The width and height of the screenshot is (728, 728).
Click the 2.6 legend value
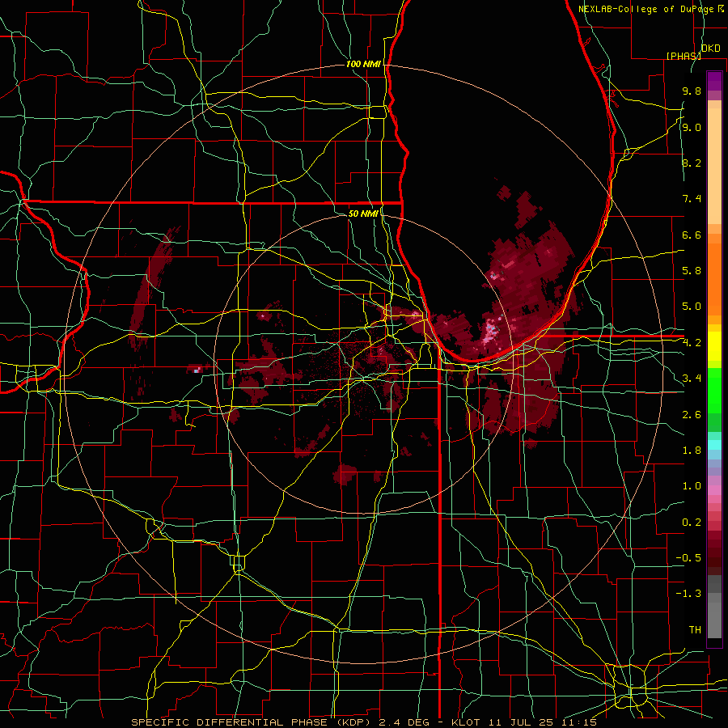692,415
